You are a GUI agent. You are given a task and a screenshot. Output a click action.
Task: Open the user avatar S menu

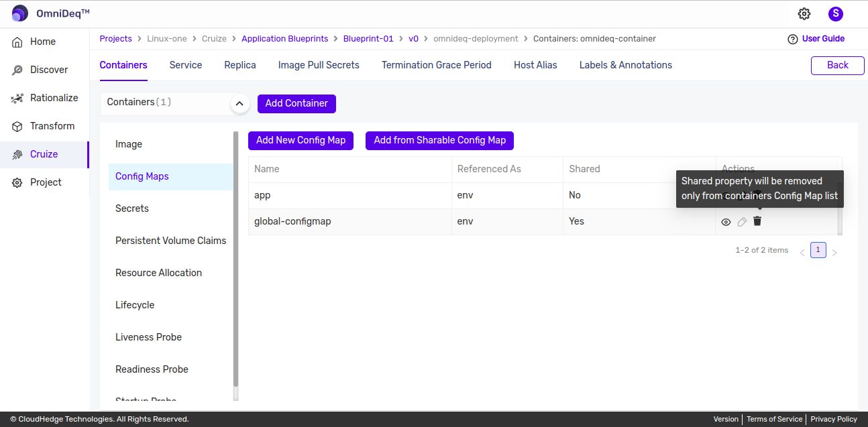835,13
